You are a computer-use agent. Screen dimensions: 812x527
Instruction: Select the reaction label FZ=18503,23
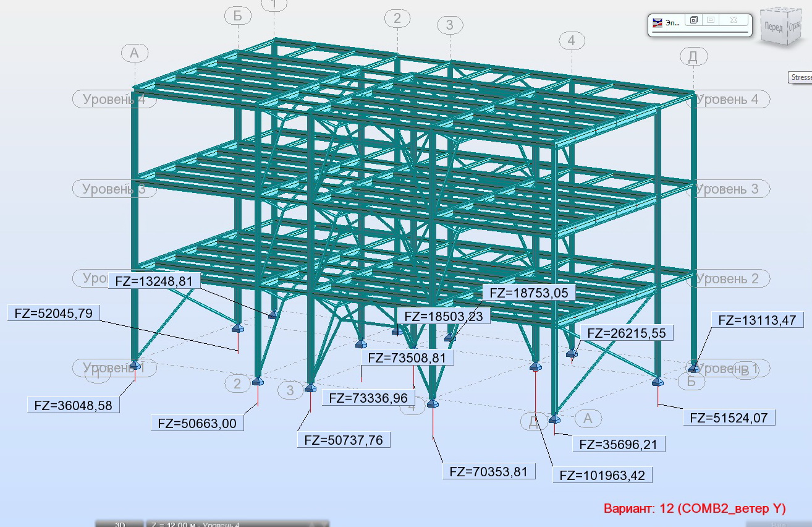444,316
